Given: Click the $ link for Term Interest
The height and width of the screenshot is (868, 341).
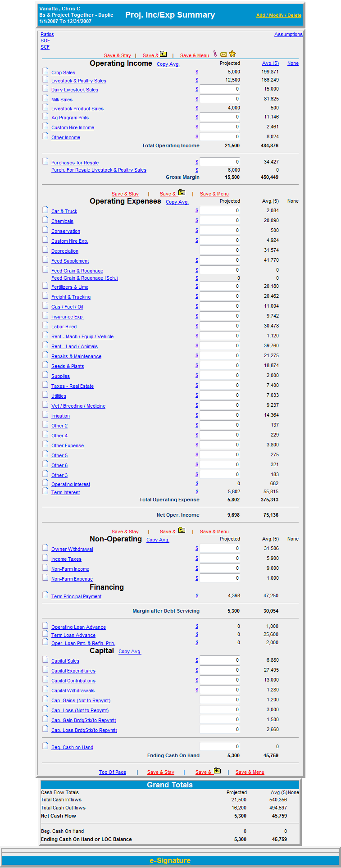Looking at the screenshot, I should click(x=197, y=492).
